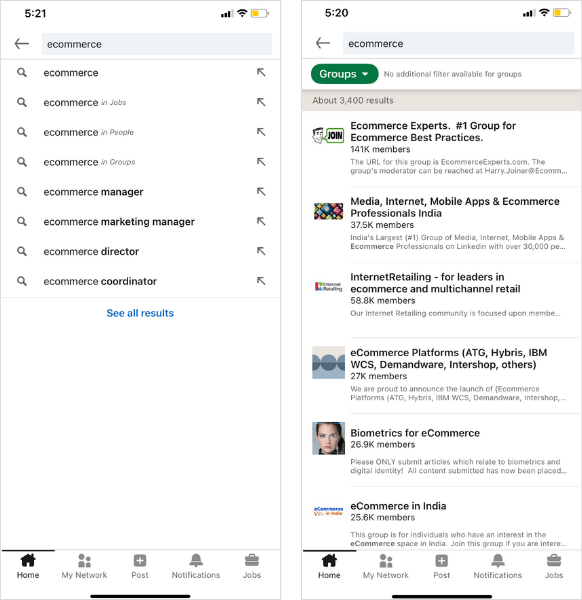
Task: Open Jobs tab on left phone
Action: (252, 566)
